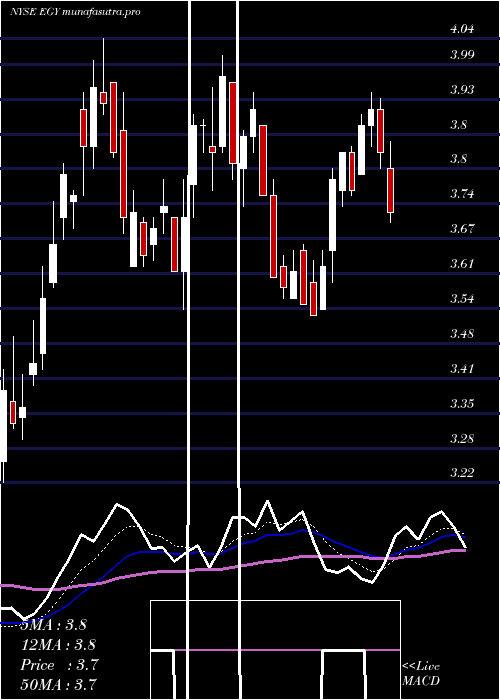The width and height of the screenshot is (500, 700).
Task: Click the 50MA : 3.7 indicator readout
Action: pos(58,684)
